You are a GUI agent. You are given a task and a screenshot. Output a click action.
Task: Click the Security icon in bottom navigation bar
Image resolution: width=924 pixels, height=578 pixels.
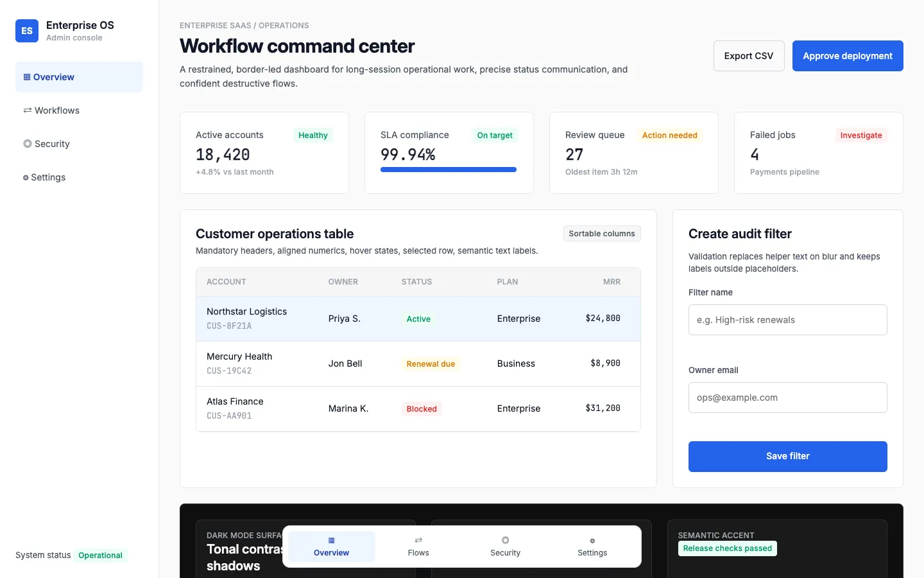pos(506,541)
